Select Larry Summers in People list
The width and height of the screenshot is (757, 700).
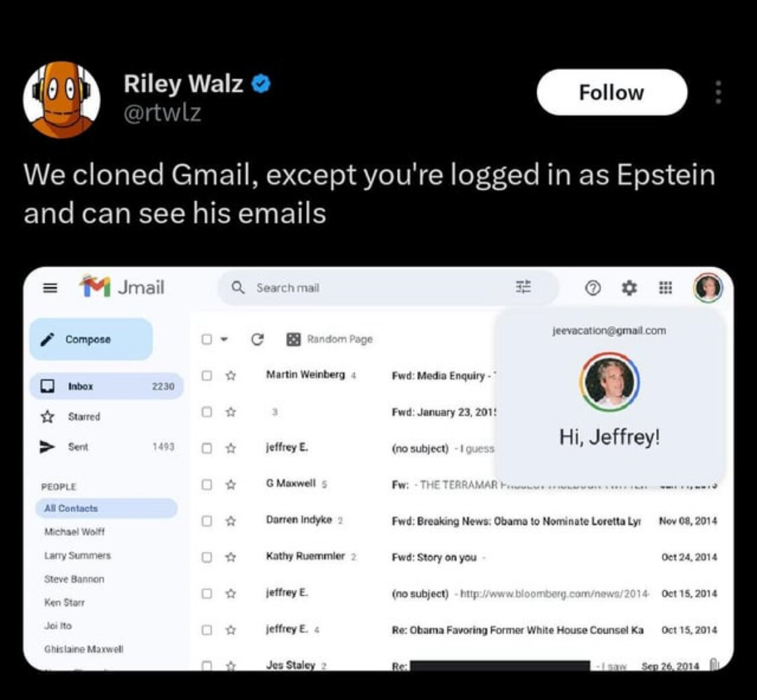pyautogui.click(x=77, y=556)
